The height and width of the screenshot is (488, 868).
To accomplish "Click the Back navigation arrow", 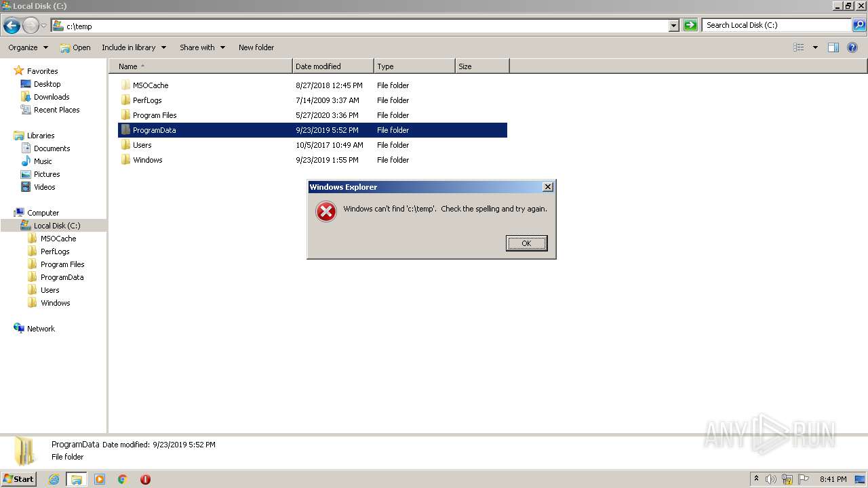I will (x=12, y=26).
